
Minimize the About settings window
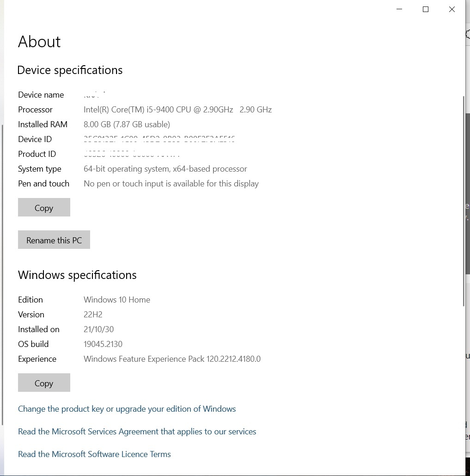(399, 9)
